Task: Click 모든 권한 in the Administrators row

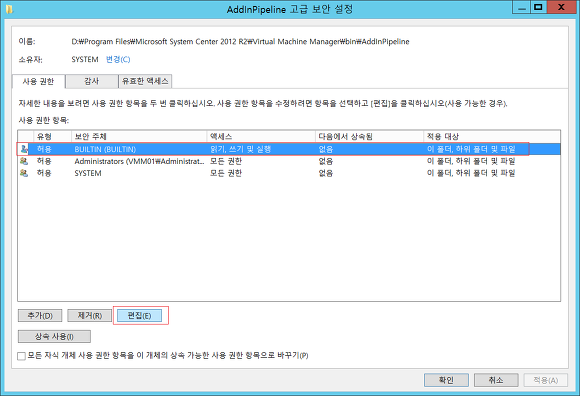Action: pos(226,161)
